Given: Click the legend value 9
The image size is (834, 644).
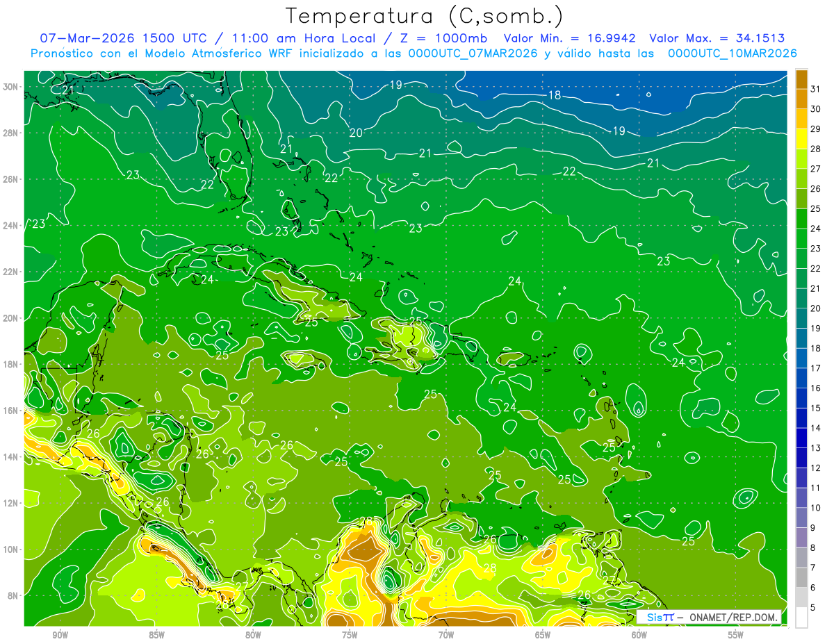Looking at the screenshot, I should 814,528.
